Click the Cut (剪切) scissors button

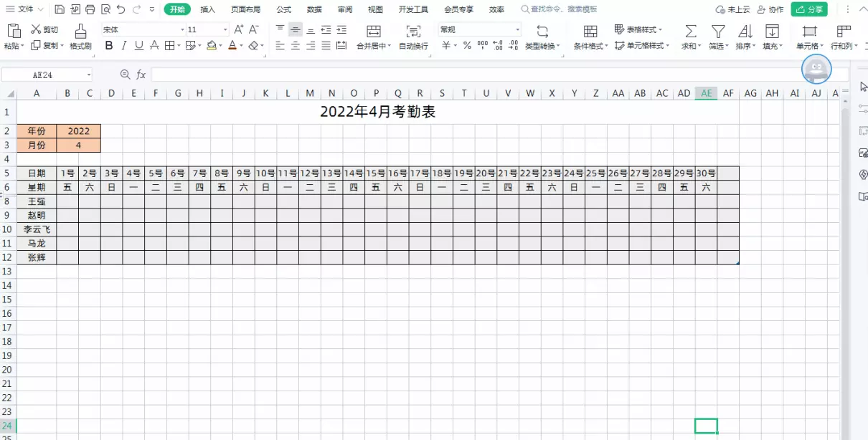44,30
